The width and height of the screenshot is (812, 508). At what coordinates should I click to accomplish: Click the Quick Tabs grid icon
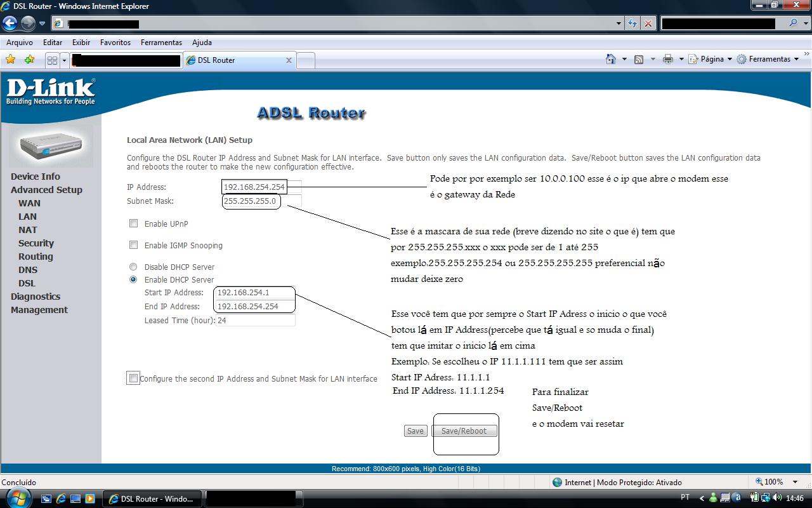pos(52,60)
